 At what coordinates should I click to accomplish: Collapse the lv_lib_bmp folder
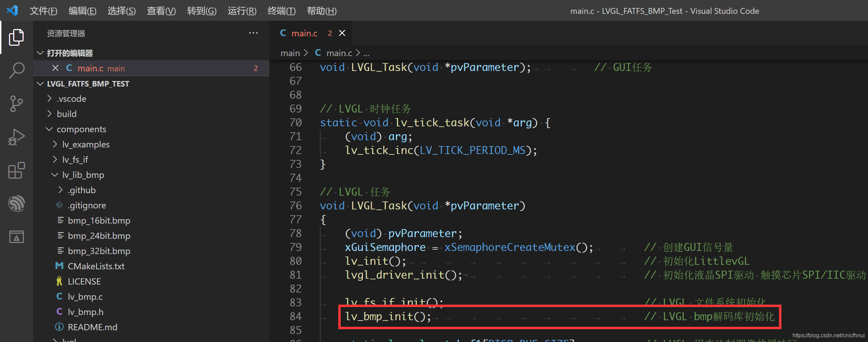coord(55,175)
